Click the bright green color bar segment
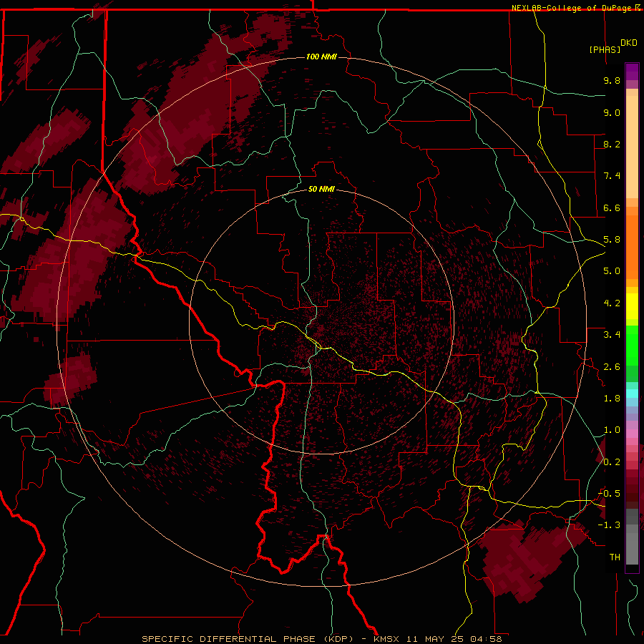Screen dimensions: 644x644 pyautogui.click(x=632, y=345)
